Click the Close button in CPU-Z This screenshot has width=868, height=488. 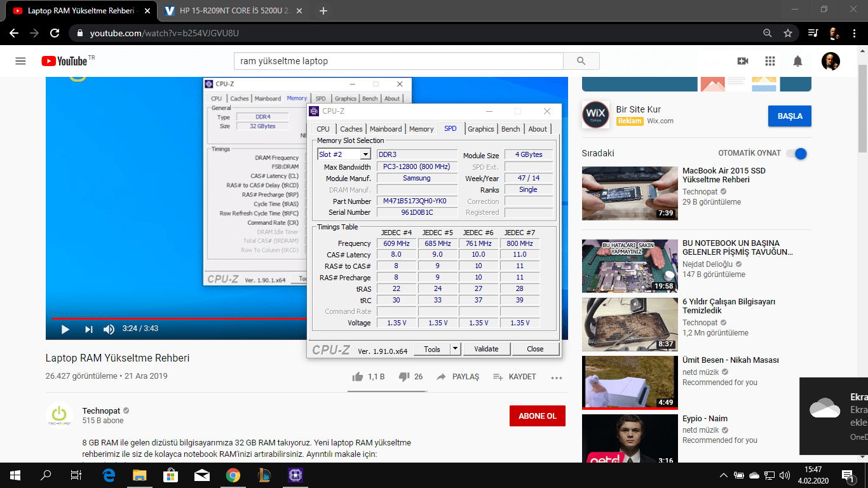tap(535, 349)
